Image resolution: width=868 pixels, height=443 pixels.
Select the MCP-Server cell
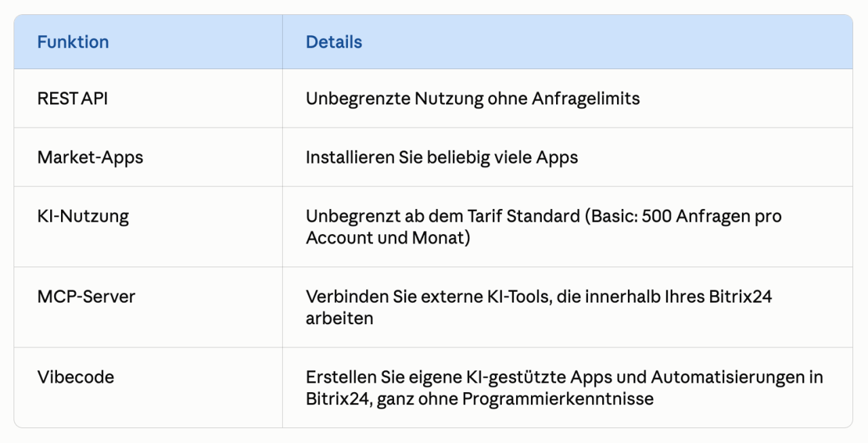[x=148, y=307]
